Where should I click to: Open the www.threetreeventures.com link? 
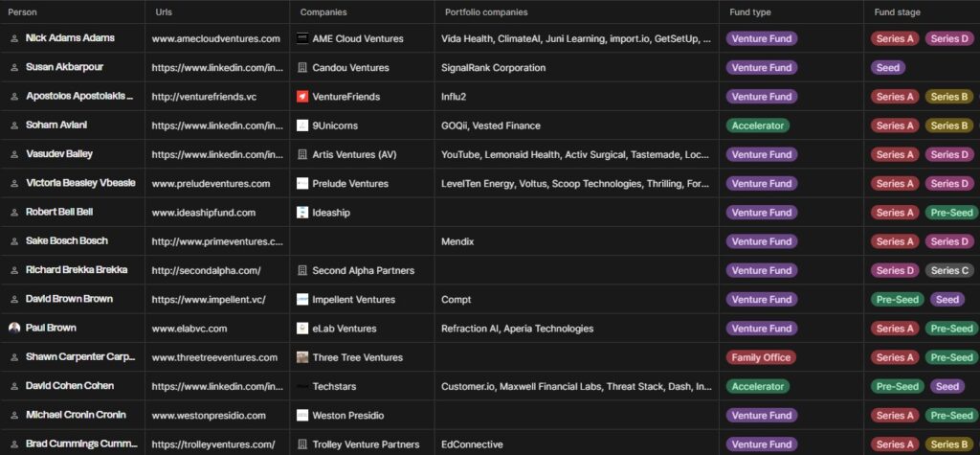214,357
